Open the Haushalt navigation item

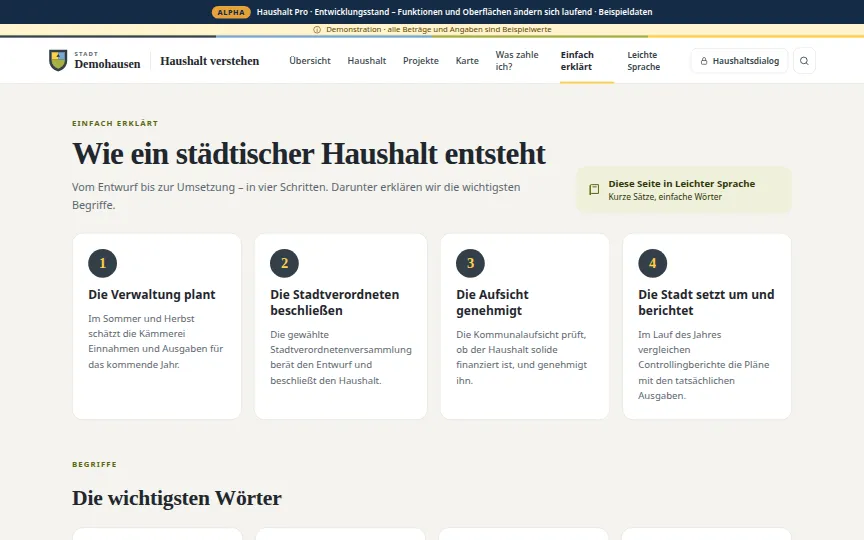point(366,61)
